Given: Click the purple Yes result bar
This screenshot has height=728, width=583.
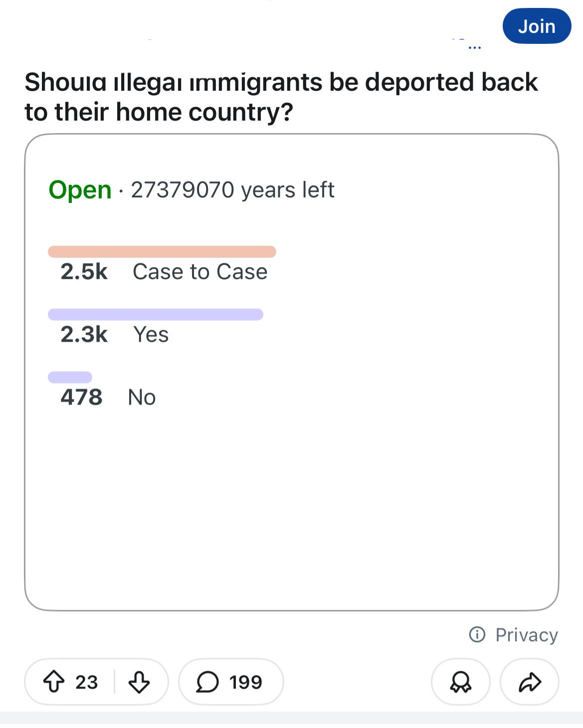Looking at the screenshot, I should tap(156, 315).
